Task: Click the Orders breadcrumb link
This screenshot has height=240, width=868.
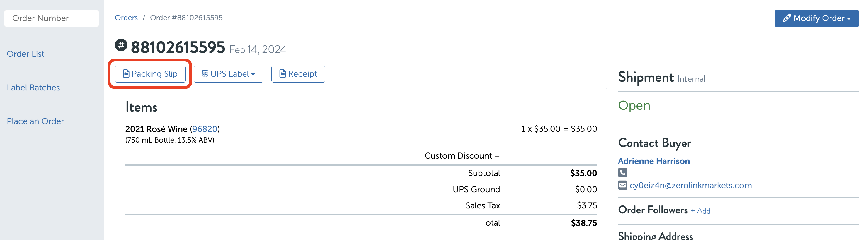Action: click(126, 18)
